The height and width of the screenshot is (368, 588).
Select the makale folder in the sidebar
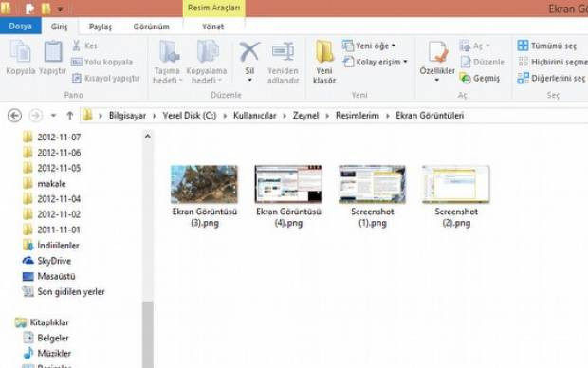pyautogui.click(x=44, y=184)
